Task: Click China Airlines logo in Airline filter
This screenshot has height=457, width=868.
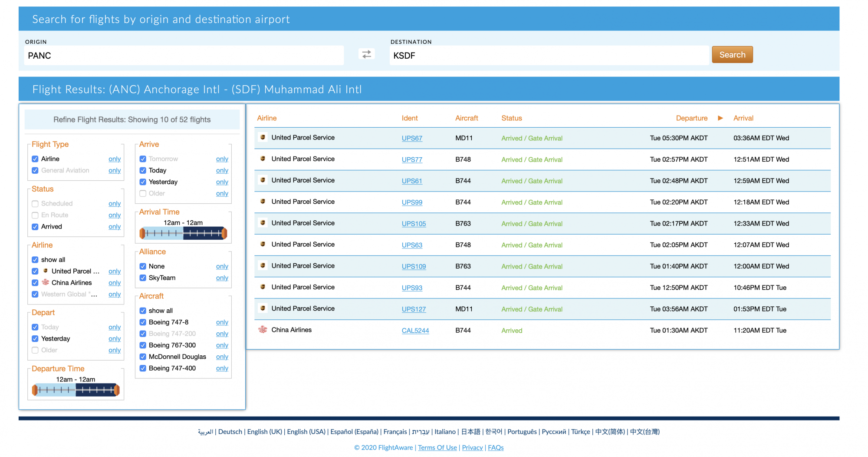Action: (45, 282)
